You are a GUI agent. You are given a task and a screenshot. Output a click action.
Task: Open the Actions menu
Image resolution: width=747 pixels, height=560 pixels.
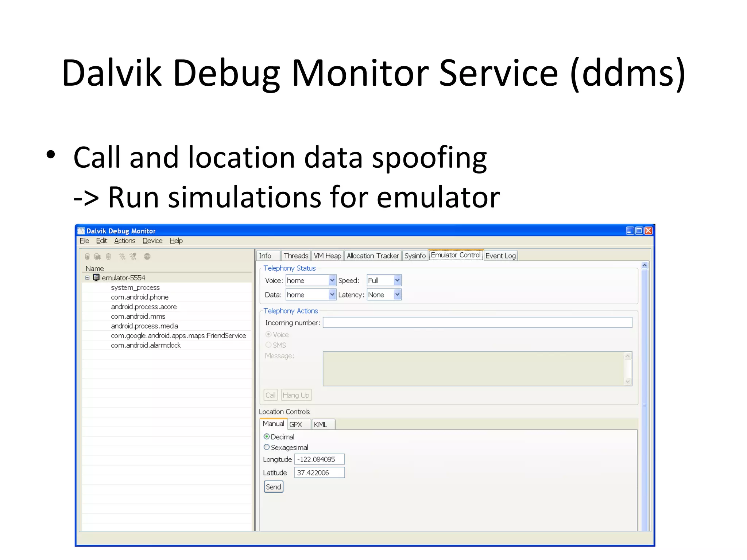[125, 241]
